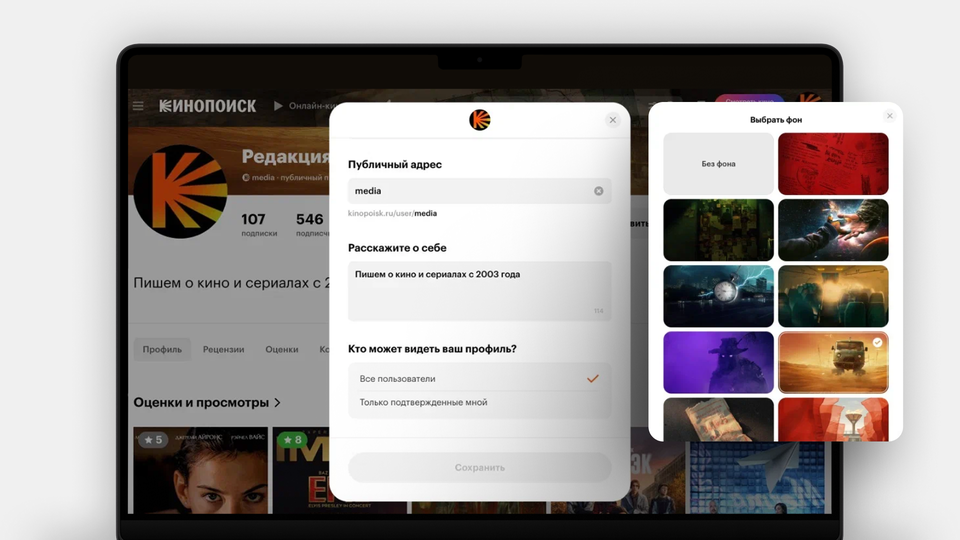This screenshot has height=540, width=960.
Task: Pick the space hands cosmic background
Action: coord(833,230)
